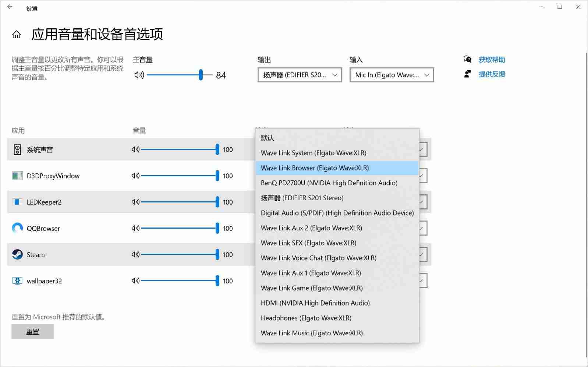Choose Wave Link Voice Chat option
This screenshot has width=588, height=367.
point(337,258)
